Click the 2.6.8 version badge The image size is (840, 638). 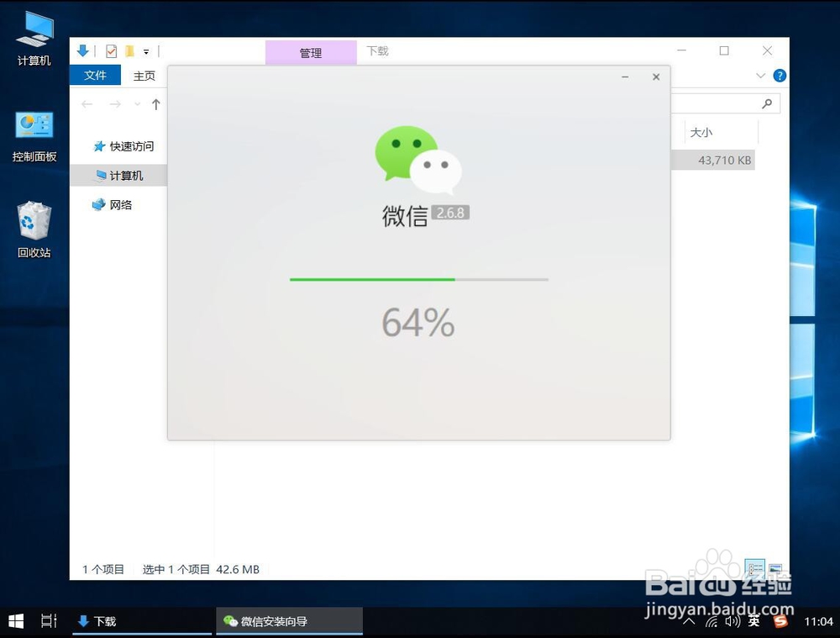[x=450, y=213]
